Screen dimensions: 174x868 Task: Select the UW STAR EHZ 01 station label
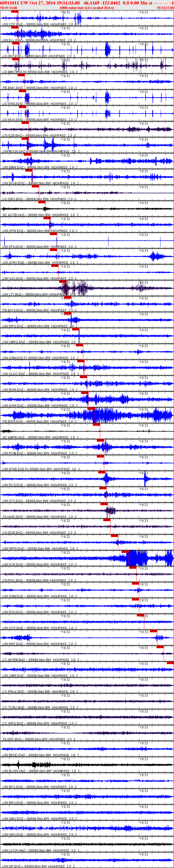[41, 469]
